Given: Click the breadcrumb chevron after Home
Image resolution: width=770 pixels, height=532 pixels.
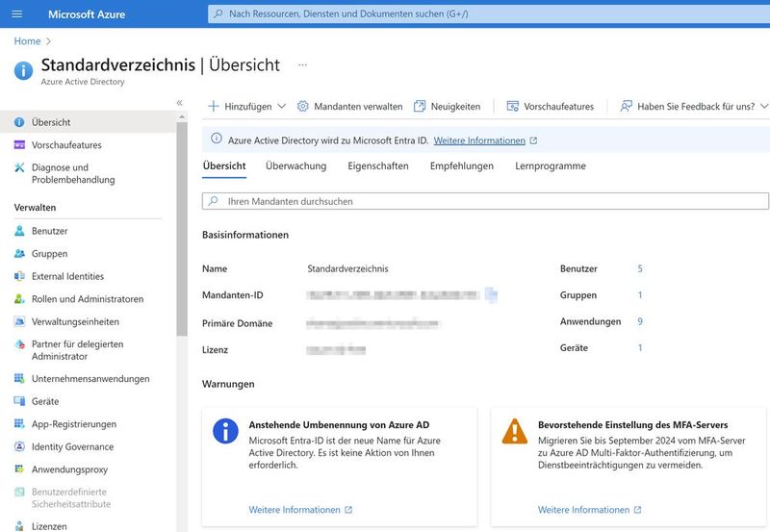Looking at the screenshot, I should click(x=48, y=41).
